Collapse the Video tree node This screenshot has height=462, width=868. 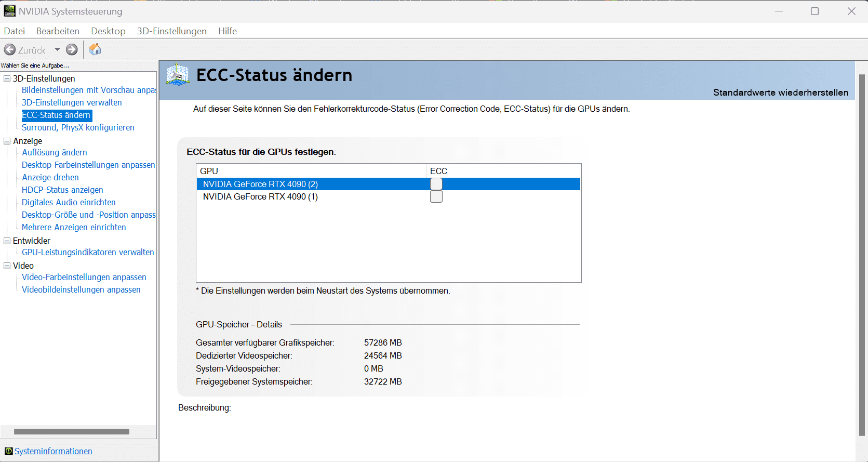pyautogui.click(x=7, y=266)
